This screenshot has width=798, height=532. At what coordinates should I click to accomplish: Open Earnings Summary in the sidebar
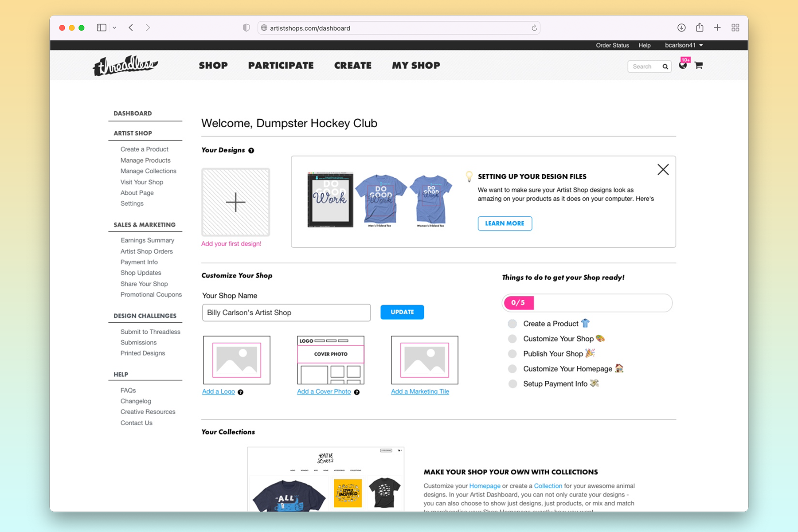click(148, 240)
